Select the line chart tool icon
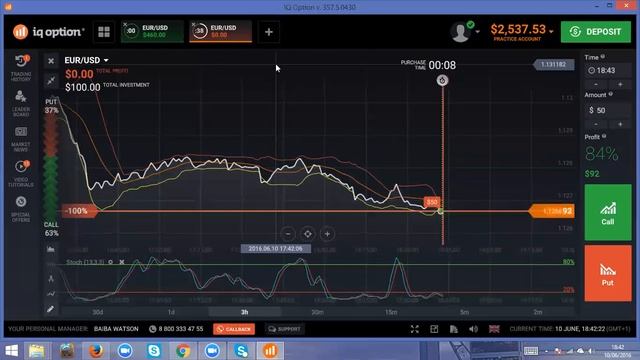 coord(51,294)
